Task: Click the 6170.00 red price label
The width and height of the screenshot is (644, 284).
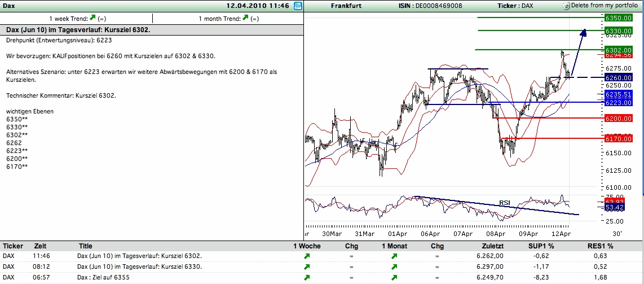Action: (618, 138)
